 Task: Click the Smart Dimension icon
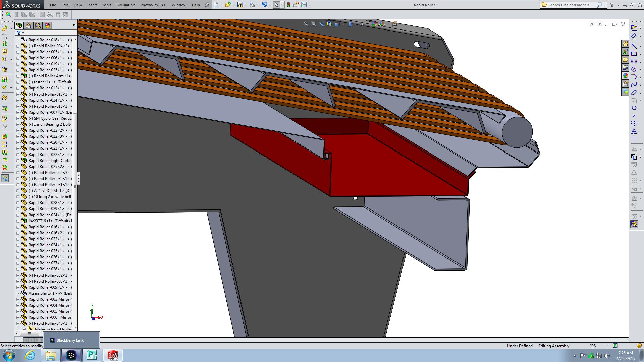pos(634,36)
